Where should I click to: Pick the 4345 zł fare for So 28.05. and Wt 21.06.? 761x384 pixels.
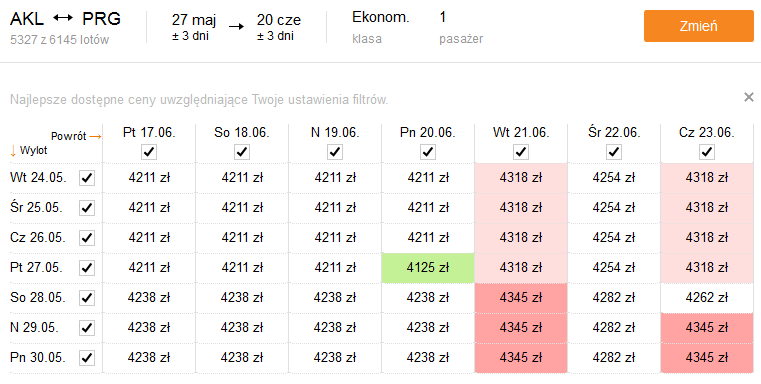(x=521, y=298)
